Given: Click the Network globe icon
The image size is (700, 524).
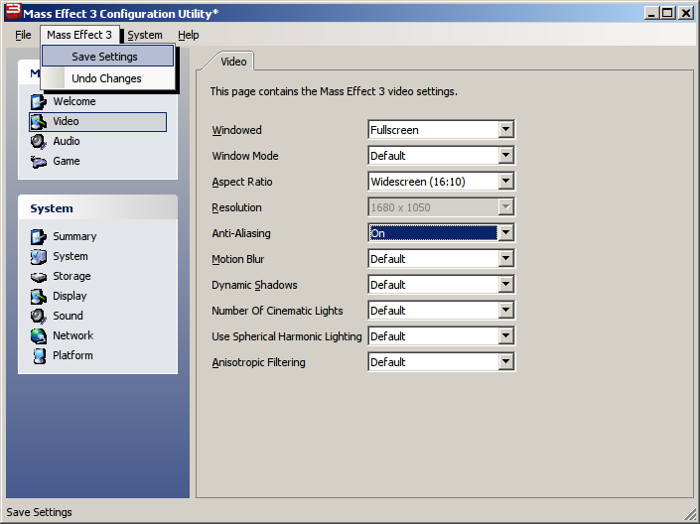Looking at the screenshot, I should (x=38, y=336).
